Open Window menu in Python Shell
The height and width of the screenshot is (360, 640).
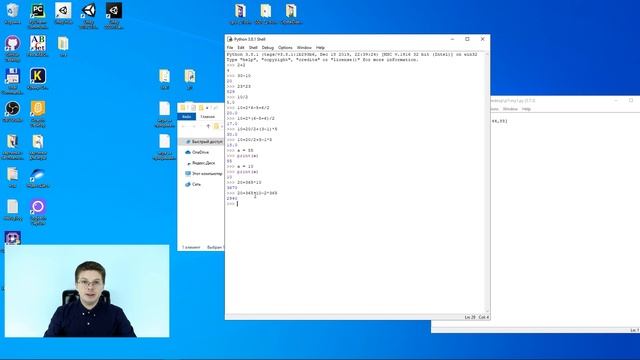tap(304, 48)
